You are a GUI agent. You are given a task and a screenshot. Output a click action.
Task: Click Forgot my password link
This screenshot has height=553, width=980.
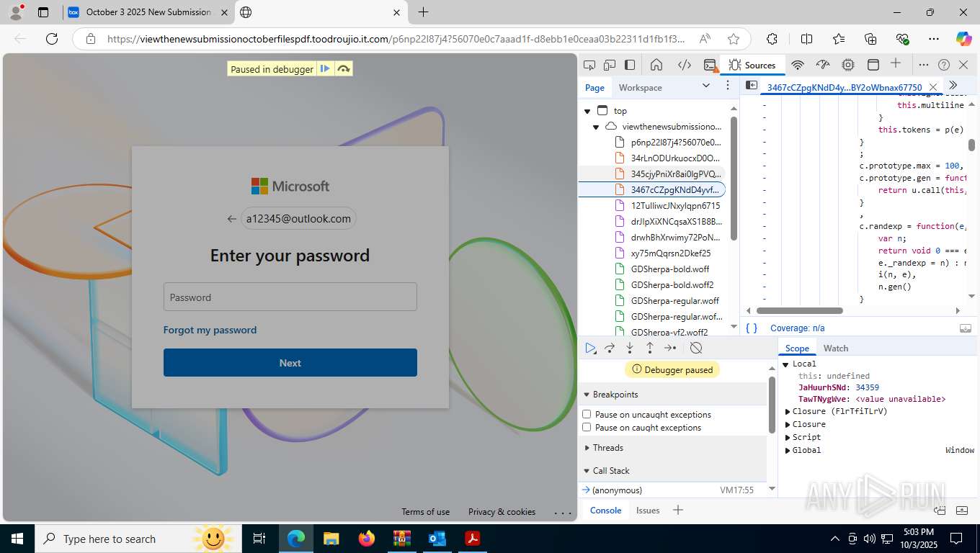210,330
